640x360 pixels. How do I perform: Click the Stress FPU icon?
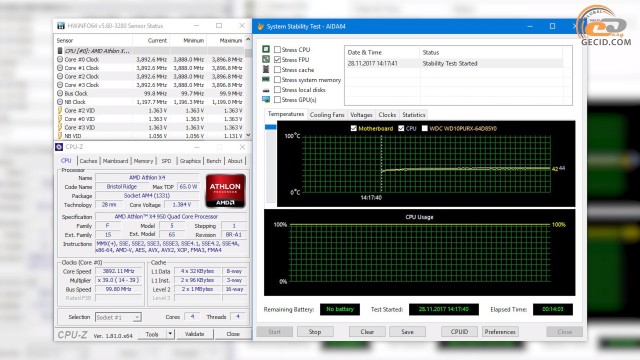(x=266, y=59)
